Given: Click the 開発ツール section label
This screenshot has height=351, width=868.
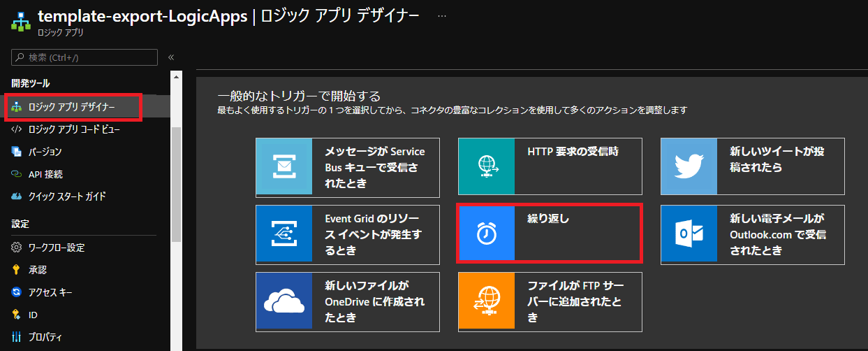Looking at the screenshot, I should [31, 83].
